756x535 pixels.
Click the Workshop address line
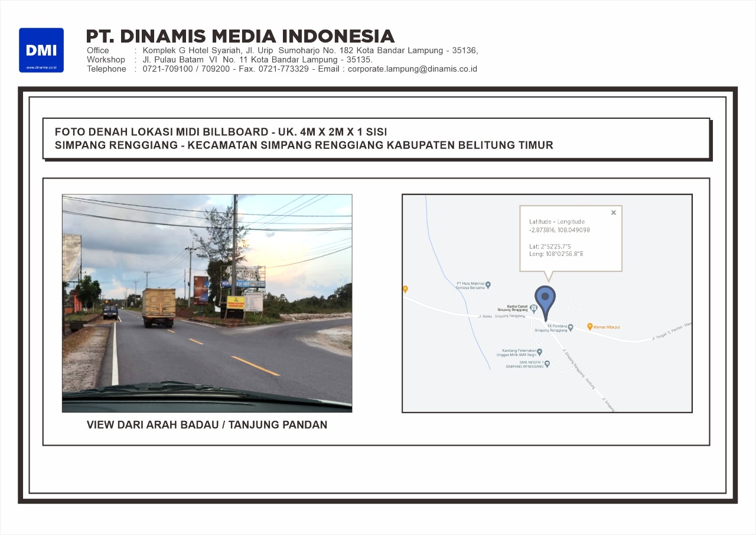[230, 60]
